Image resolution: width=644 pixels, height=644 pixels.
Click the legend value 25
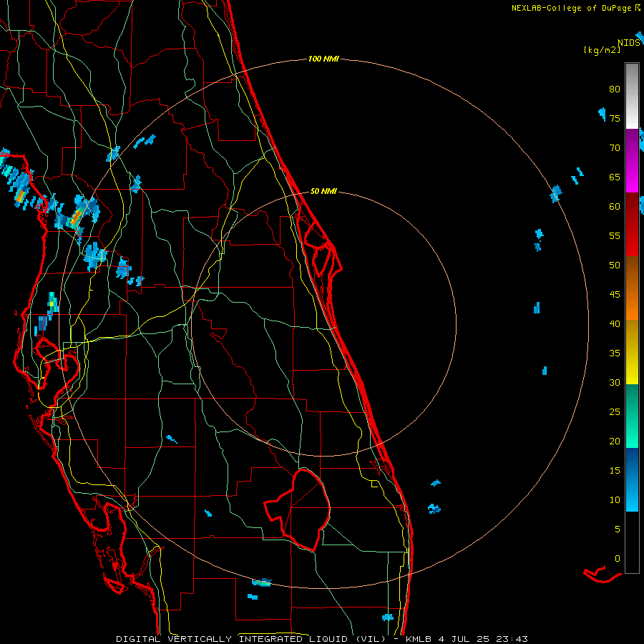pyautogui.click(x=615, y=412)
